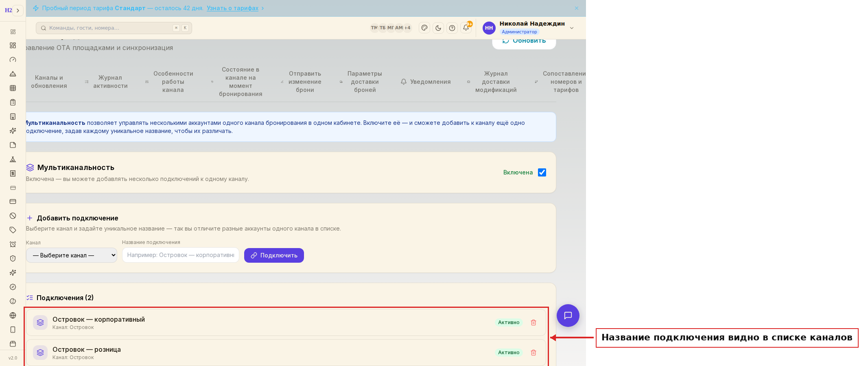The height and width of the screenshot is (366, 868).
Task: Expand the sidebar with chevron arrow
Action: [18, 11]
